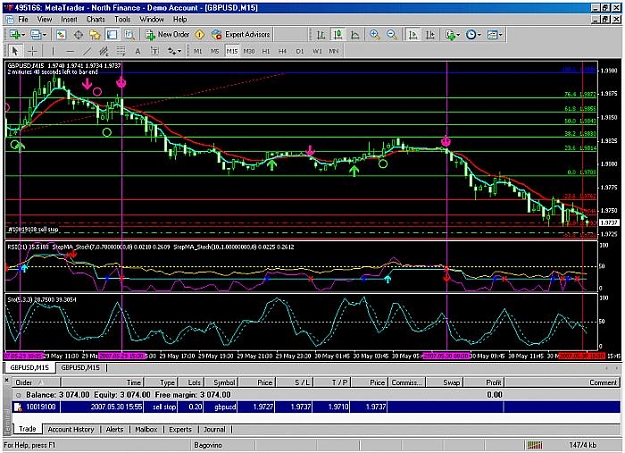The height and width of the screenshot is (453, 625).
Task: Switch chart to Bar Chart type
Action: pos(321,35)
